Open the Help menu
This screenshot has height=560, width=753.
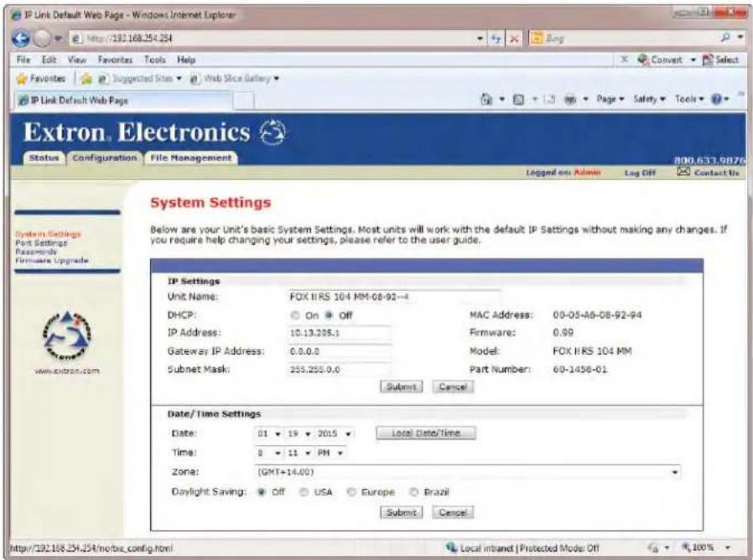186,60
